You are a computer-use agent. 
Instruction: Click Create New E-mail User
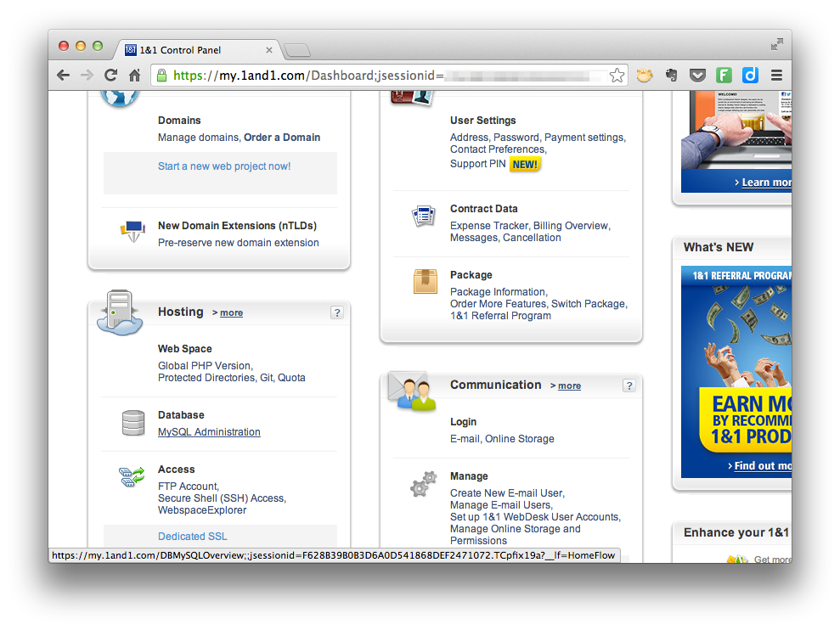(x=506, y=492)
